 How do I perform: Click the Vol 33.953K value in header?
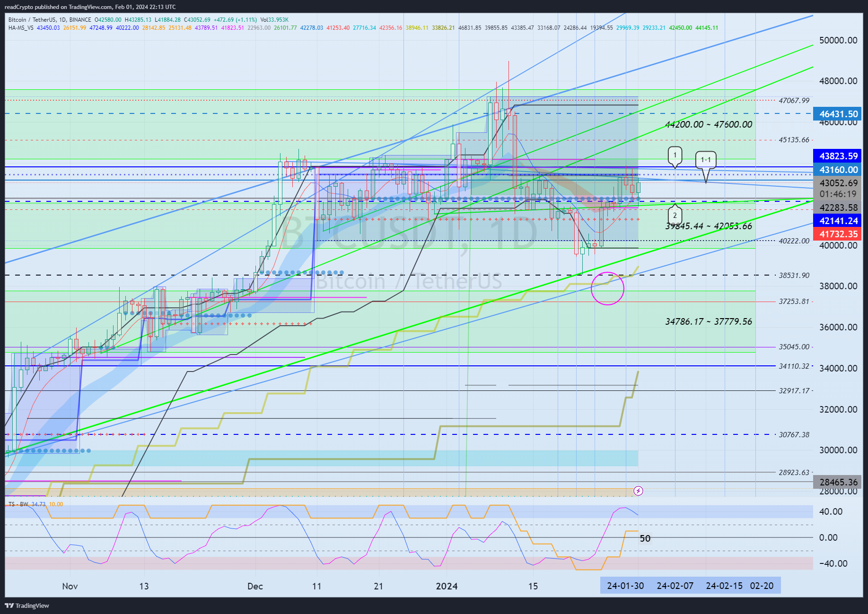coord(274,20)
